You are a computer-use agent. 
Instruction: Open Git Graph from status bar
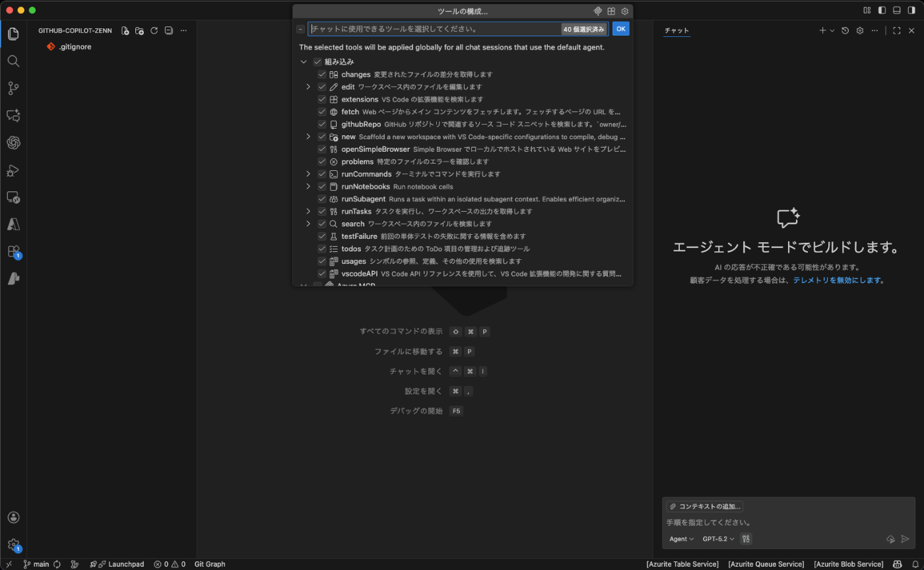coord(210,564)
